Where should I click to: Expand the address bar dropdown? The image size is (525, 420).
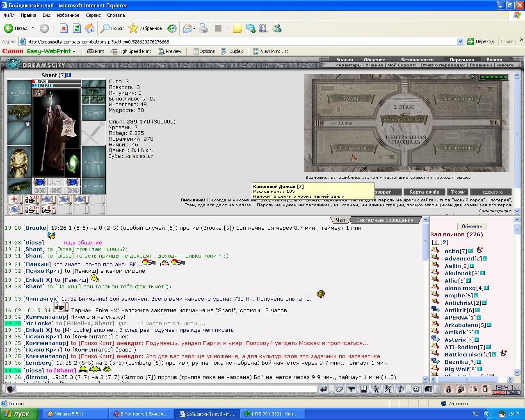tap(460, 41)
